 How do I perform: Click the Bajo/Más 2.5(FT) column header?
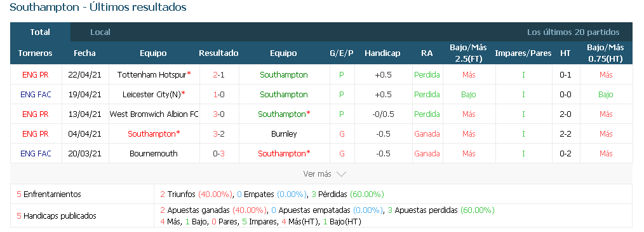pyautogui.click(x=468, y=53)
